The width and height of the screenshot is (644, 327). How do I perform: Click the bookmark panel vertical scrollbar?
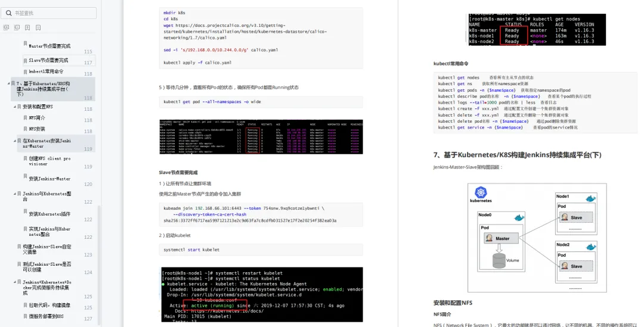(99, 265)
